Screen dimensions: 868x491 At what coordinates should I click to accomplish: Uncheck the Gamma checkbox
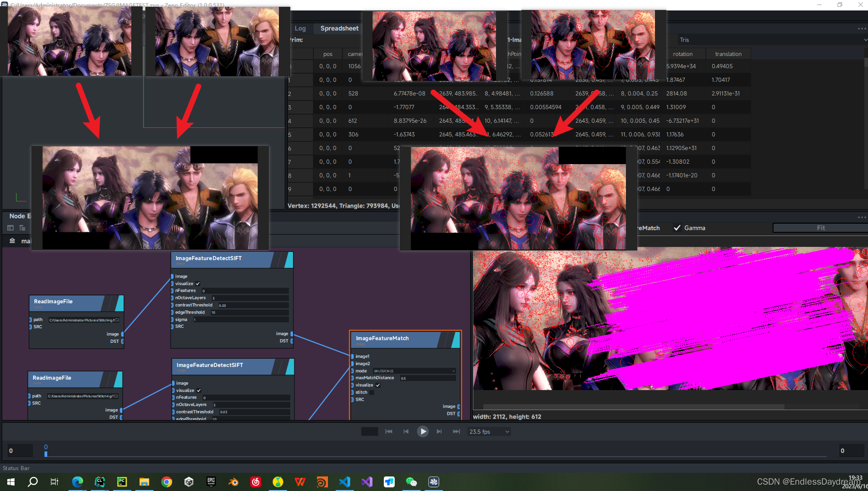(677, 228)
